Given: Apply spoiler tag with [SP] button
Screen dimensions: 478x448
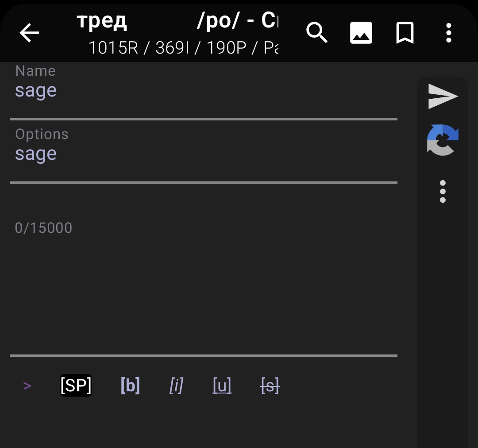Looking at the screenshot, I should pos(76,386).
